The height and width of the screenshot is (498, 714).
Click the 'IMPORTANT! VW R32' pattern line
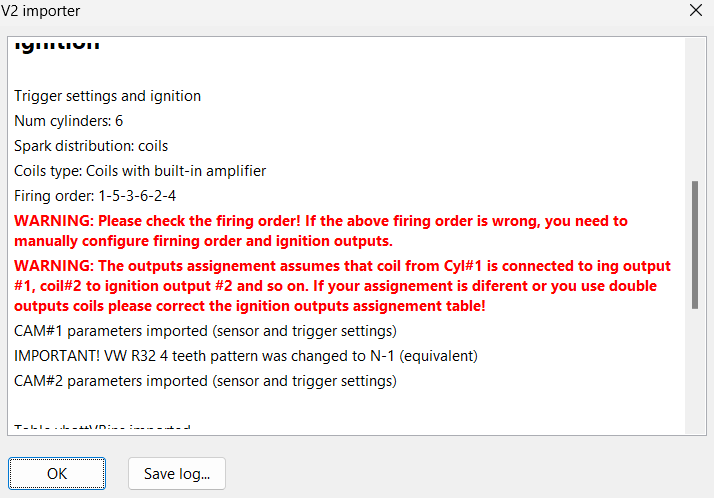tap(245, 356)
